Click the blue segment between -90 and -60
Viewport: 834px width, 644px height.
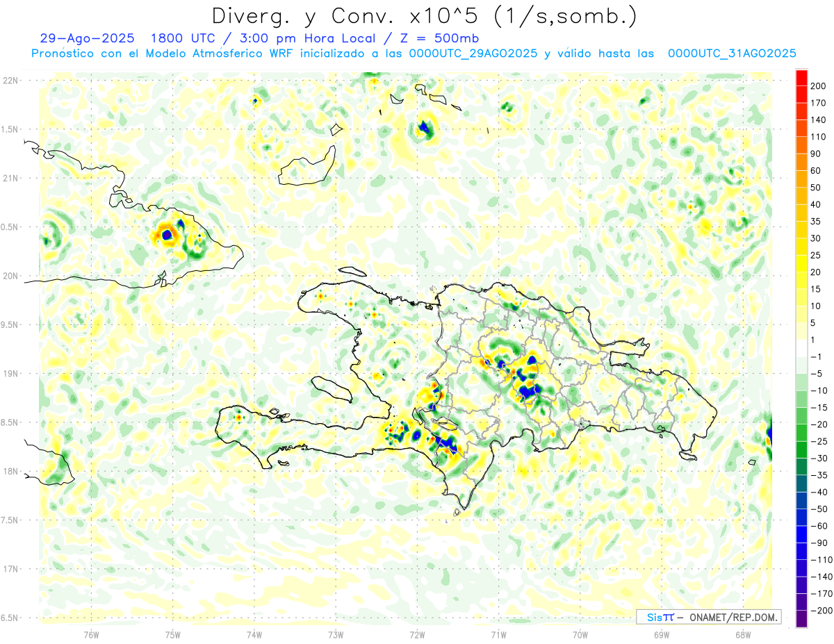pyautogui.click(x=801, y=534)
